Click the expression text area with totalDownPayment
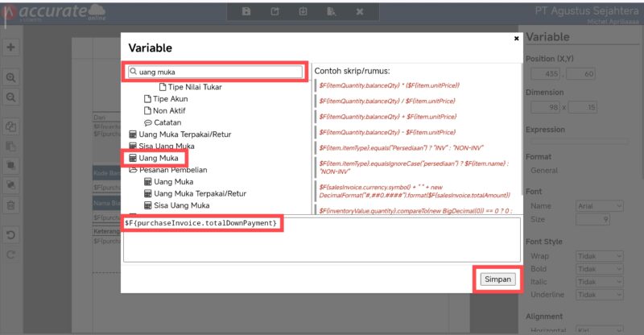Viewport: 644px width, 335px height. click(322, 238)
